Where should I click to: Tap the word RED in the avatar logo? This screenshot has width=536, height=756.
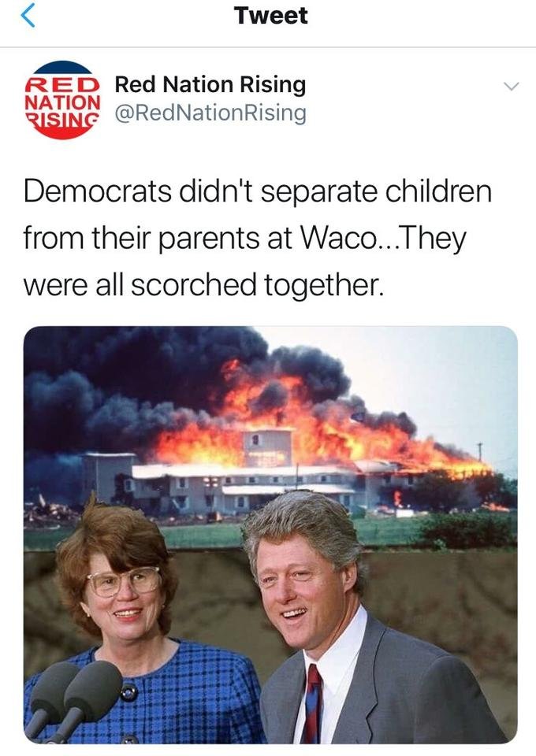(61, 85)
